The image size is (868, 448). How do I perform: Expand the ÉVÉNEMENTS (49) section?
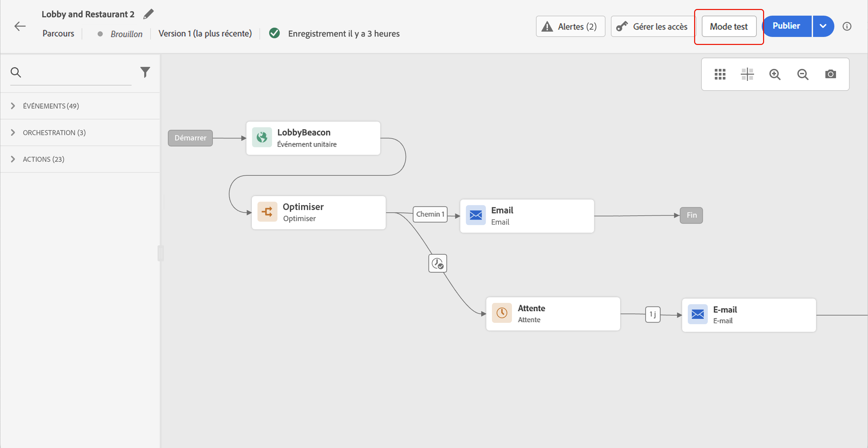pos(51,106)
